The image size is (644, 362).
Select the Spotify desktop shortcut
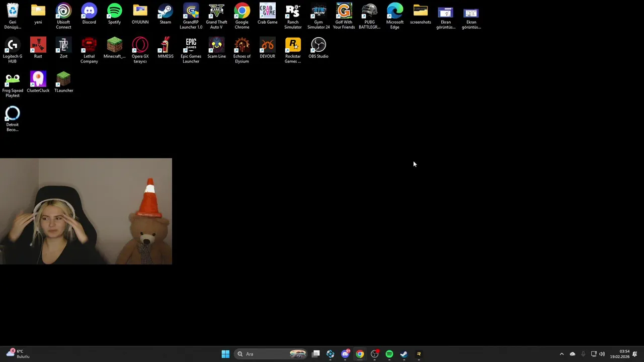[x=114, y=14]
